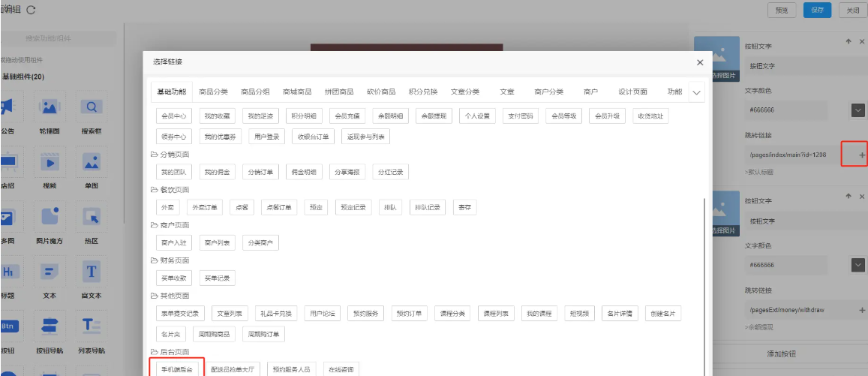Click second 选择图片 image placeholder
Screen dimensions: 868x376
716,215
